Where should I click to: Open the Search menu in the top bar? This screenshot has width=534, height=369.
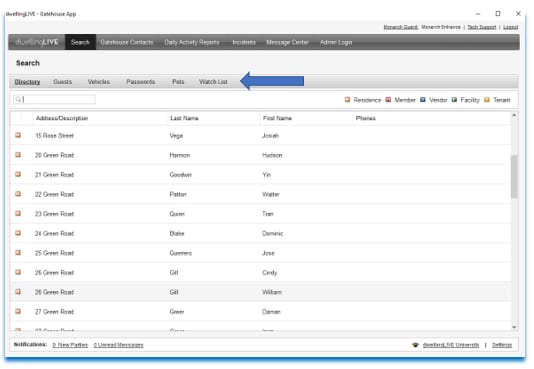click(x=80, y=42)
